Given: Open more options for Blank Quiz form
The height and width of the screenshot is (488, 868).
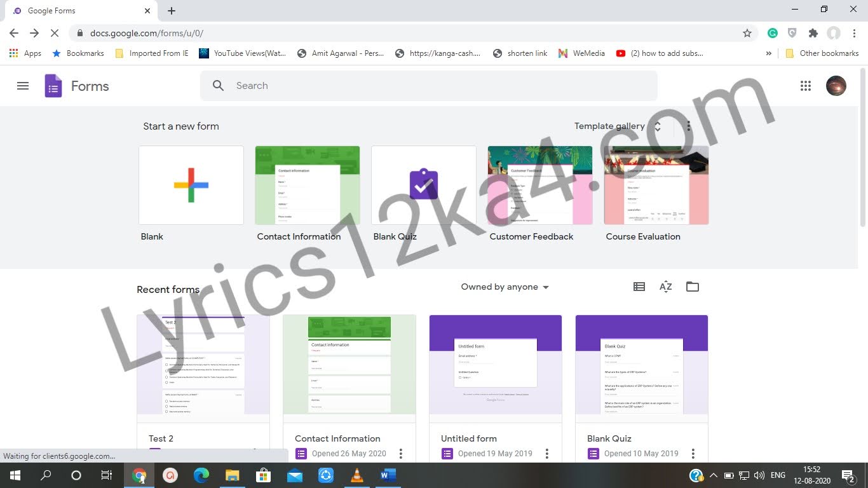Looking at the screenshot, I should (x=693, y=454).
